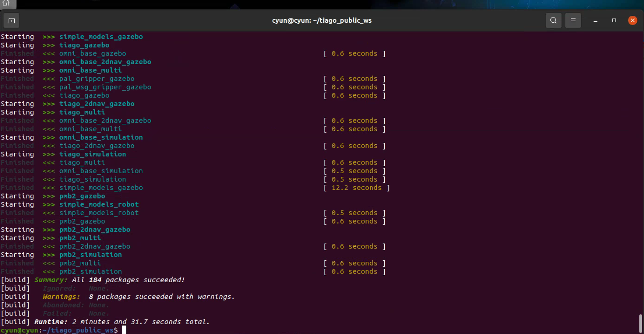This screenshot has width=644, height=334.
Task: Click 'tiago_2dnav_gazebo' in its Starting line
Action: pyautogui.click(x=97, y=104)
